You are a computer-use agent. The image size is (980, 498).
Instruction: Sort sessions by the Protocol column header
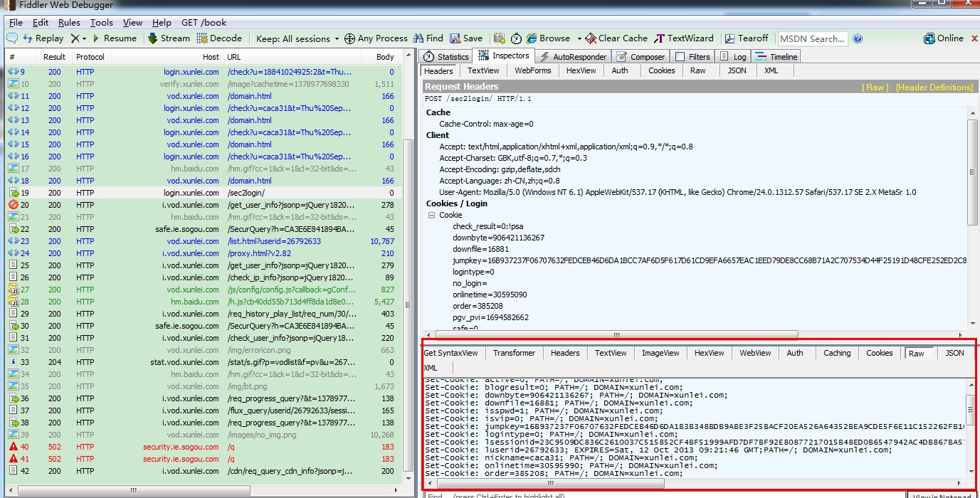(x=90, y=57)
